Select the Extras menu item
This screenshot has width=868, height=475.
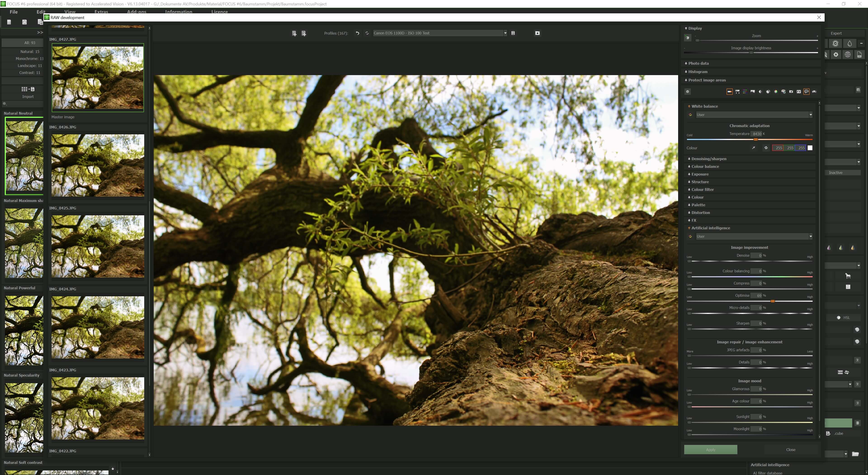pyautogui.click(x=101, y=12)
